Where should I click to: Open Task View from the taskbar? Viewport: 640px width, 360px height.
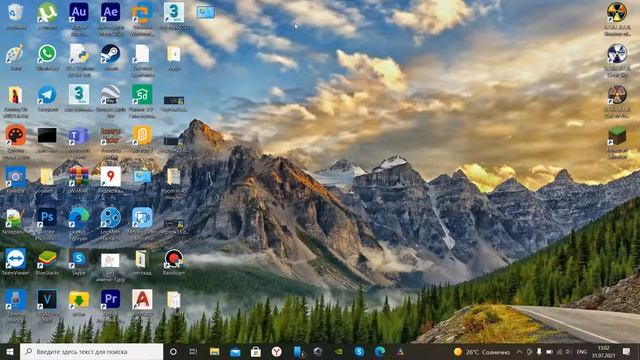[x=193, y=351]
